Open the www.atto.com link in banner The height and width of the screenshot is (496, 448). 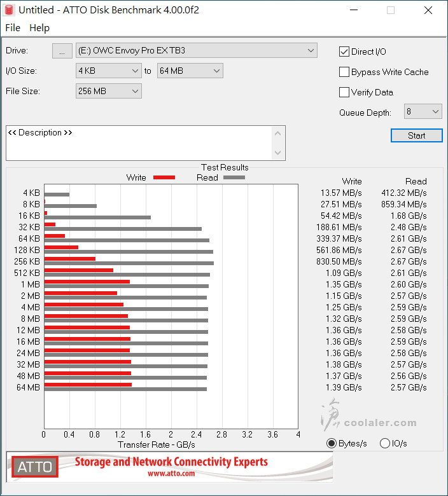pos(171,474)
